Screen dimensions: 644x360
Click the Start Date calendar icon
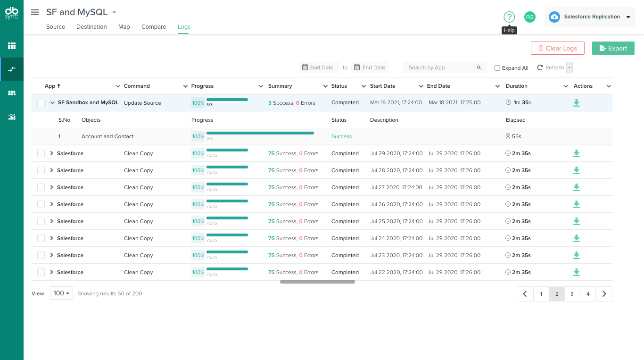[x=305, y=67]
